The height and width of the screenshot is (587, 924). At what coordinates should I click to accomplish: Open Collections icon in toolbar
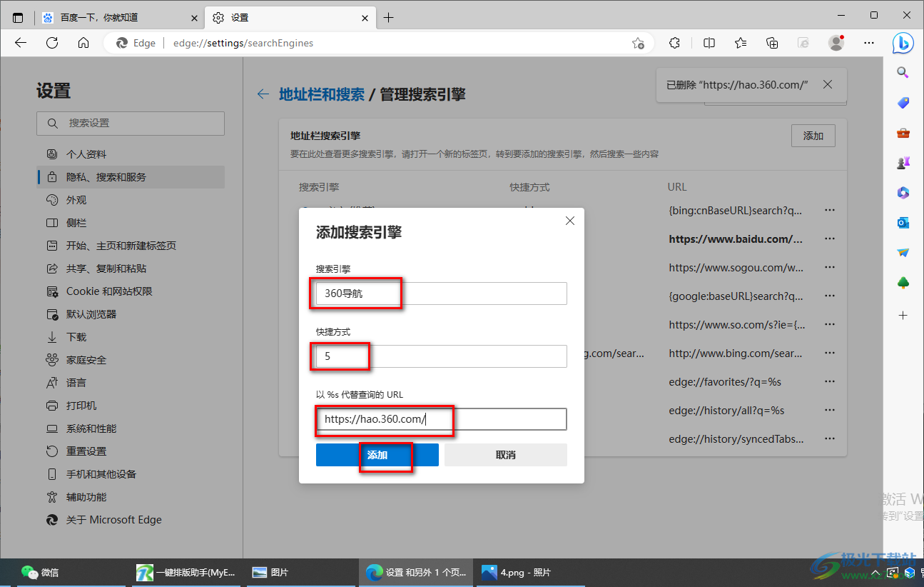point(772,43)
